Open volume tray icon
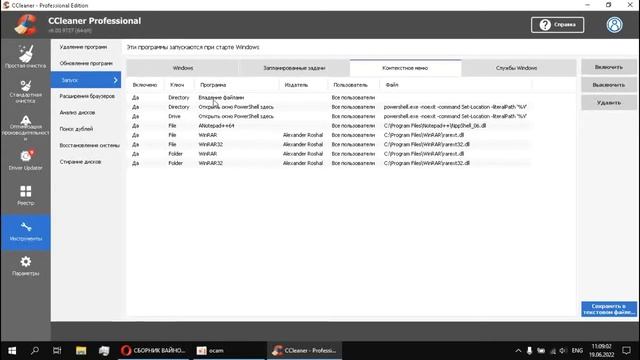640x360 pixels. pyautogui.click(x=563, y=351)
